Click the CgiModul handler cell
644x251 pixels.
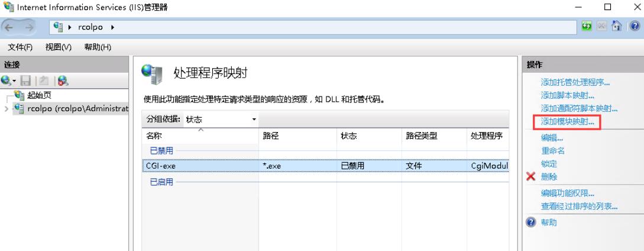click(490, 166)
